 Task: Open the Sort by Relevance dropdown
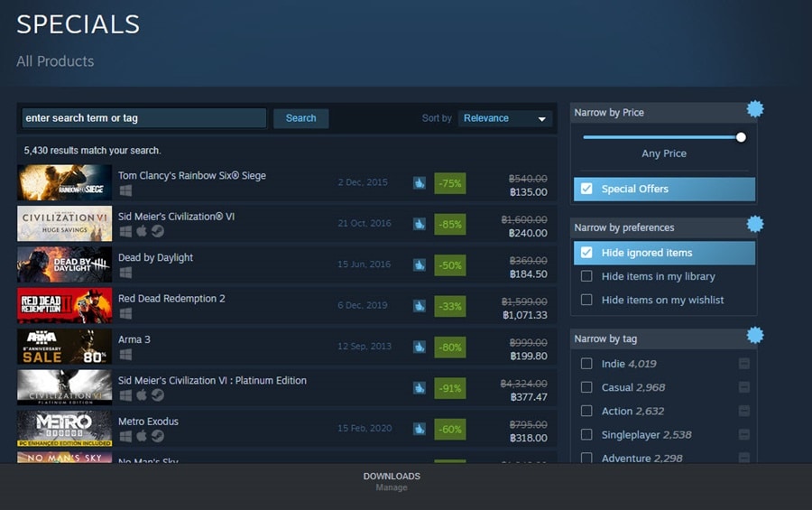pyautogui.click(x=505, y=118)
